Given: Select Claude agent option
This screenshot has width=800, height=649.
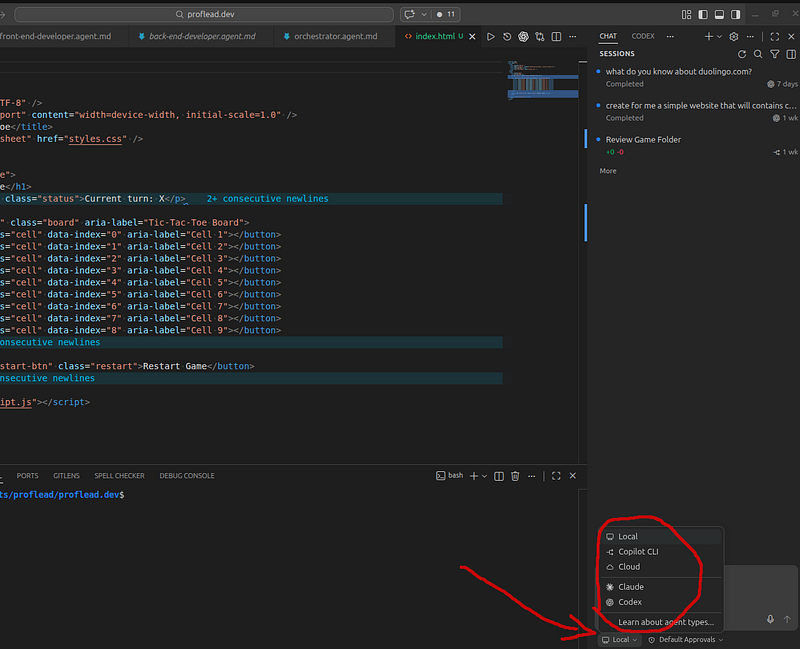Looking at the screenshot, I should pos(661,587).
